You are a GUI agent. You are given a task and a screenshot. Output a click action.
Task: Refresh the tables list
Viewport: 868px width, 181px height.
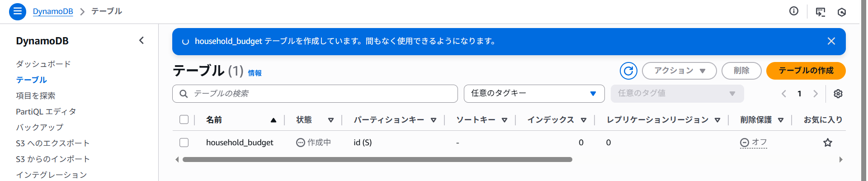tap(628, 71)
